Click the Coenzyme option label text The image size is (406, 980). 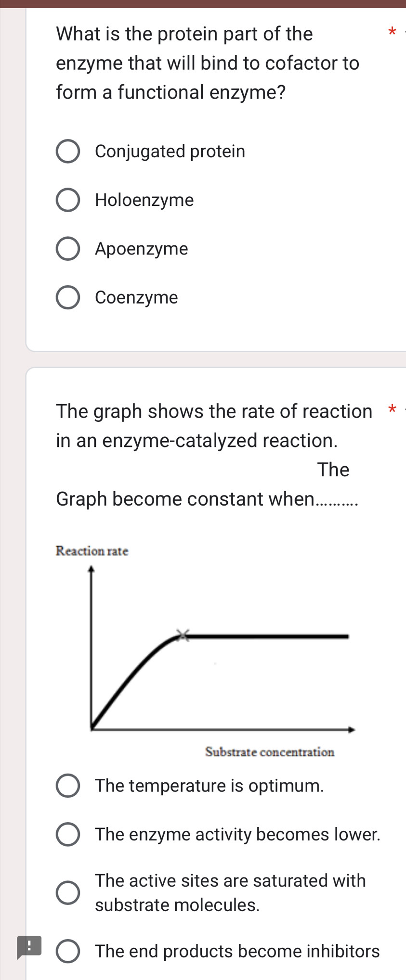(x=136, y=297)
